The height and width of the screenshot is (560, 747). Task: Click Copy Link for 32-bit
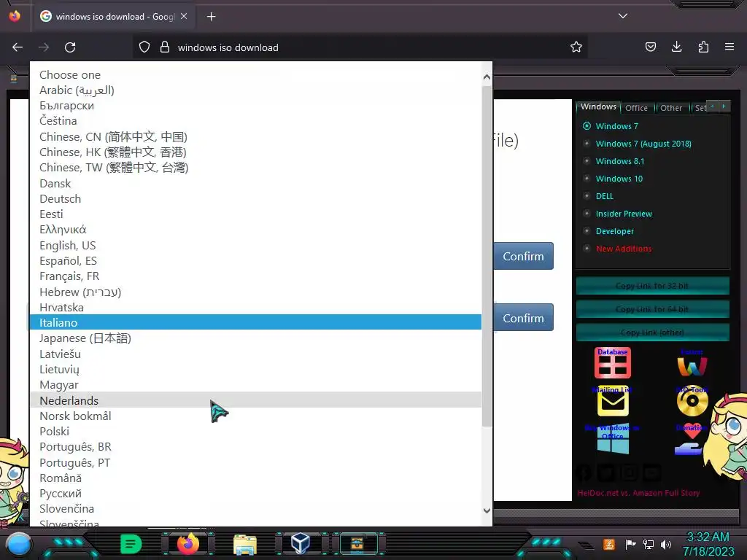click(652, 286)
